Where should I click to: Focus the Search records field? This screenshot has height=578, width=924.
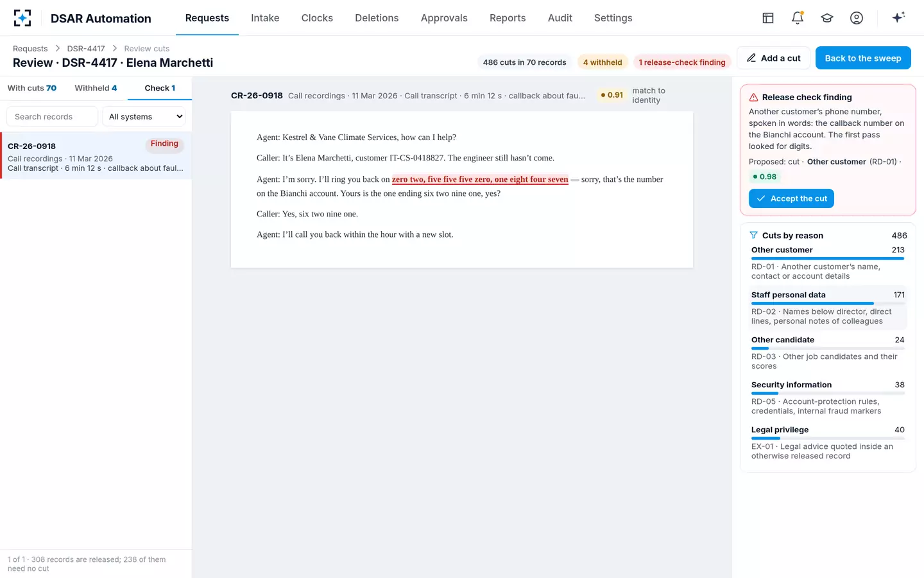pyautogui.click(x=52, y=116)
